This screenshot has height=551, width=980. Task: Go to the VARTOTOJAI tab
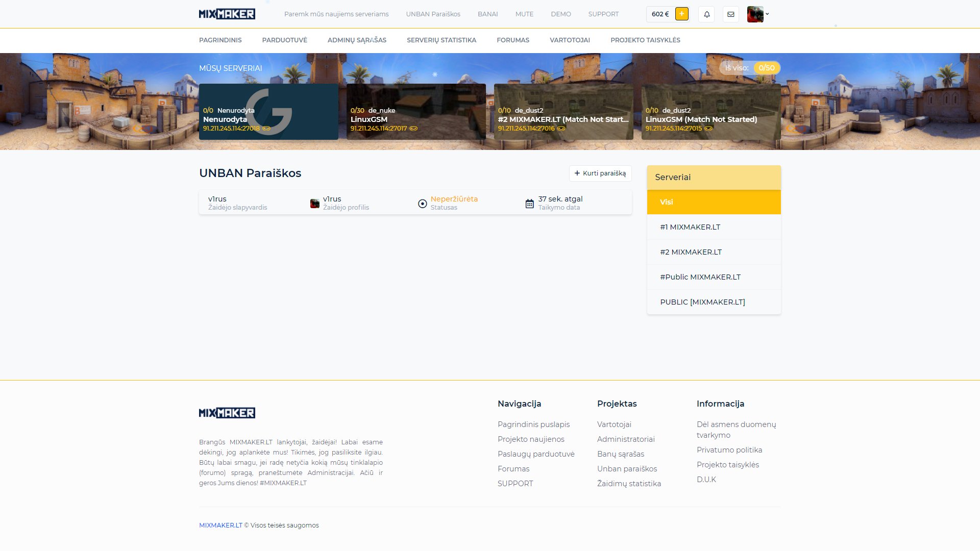pos(570,40)
